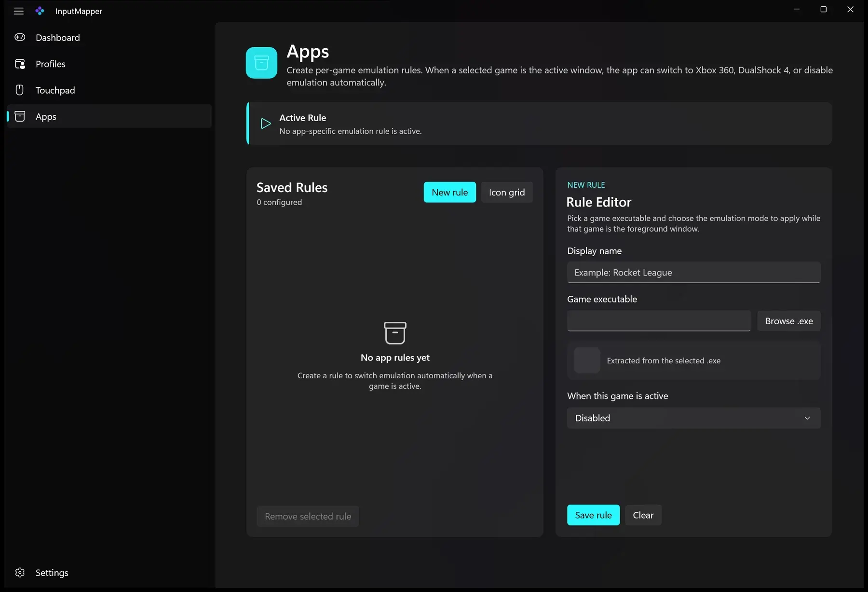This screenshot has height=592, width=868.
Task: Open the Profiles page
Action: [109, 64]
